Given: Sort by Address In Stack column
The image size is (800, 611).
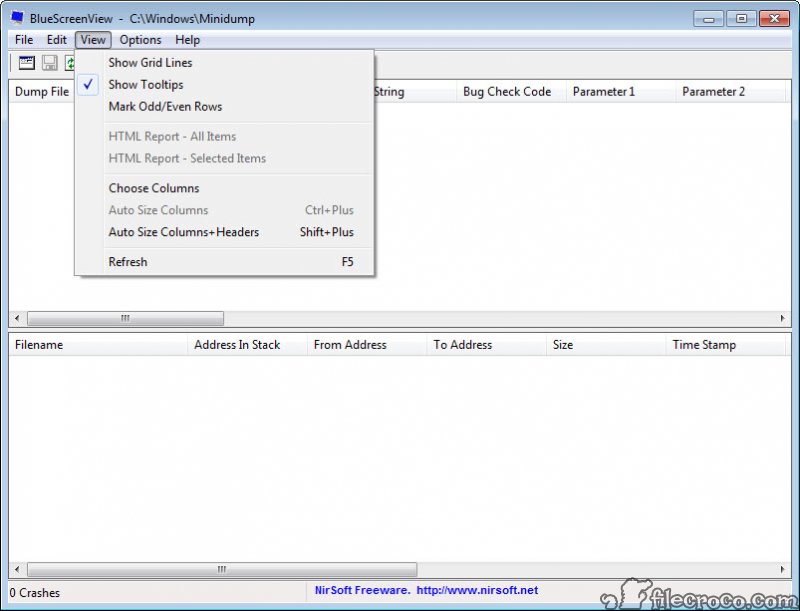Looking at the screenshot, I should (247, 345).
